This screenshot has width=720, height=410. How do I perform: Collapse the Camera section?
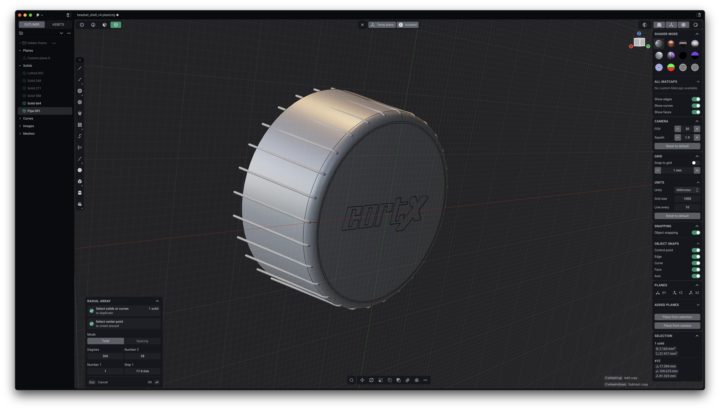(x=697, y=121)
